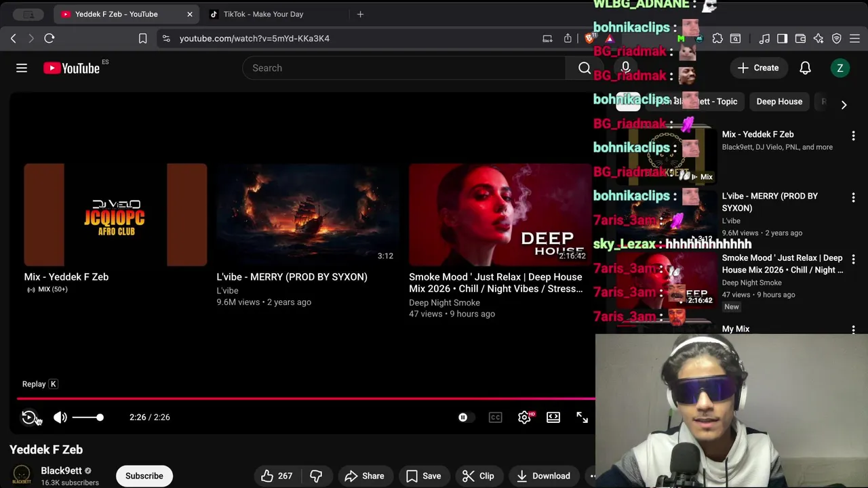The image size is (868, 488).
Task: Click the Clip button
Action: pyautogui.click(x=478, y=476)
